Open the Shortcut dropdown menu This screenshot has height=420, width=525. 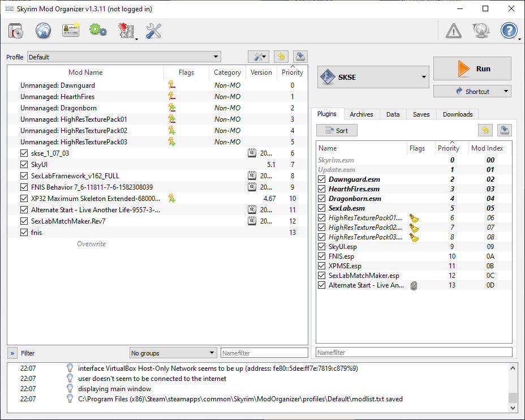pos(506,91)
